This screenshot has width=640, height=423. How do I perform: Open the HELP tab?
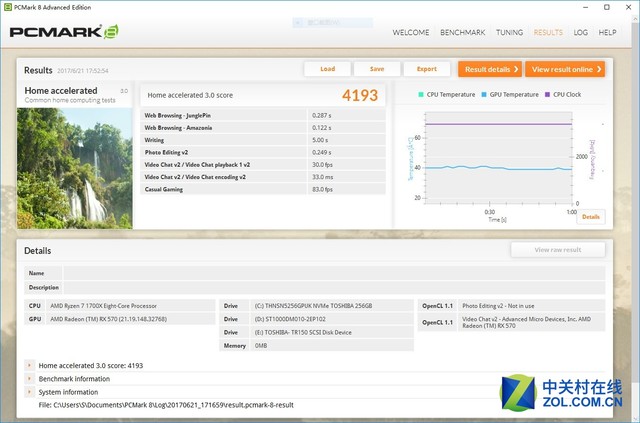click(x=607, y=32)
